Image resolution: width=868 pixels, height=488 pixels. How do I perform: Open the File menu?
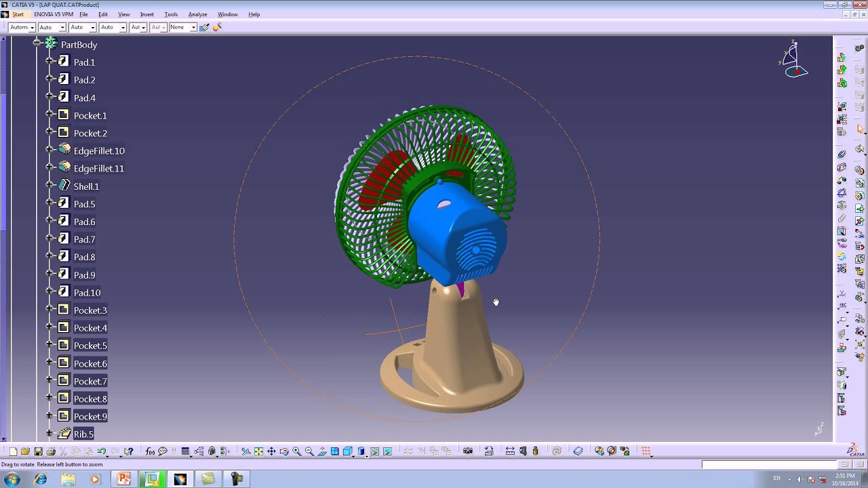(x=83, y=14)
